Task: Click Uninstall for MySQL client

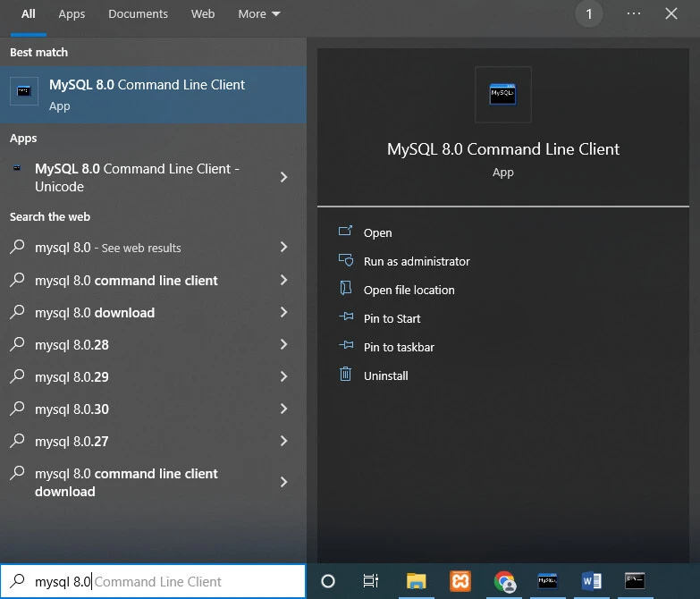Action: point(385,375)
